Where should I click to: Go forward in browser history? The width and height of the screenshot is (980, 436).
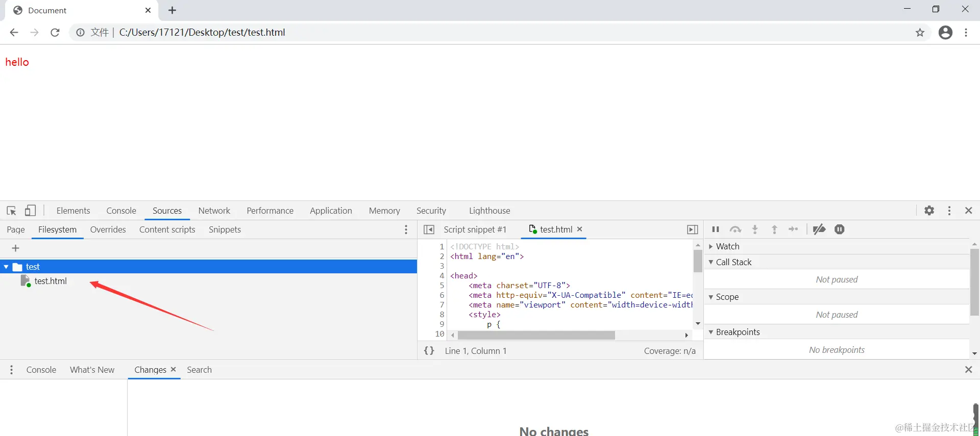pyautogui.click(x=34, y=33)
